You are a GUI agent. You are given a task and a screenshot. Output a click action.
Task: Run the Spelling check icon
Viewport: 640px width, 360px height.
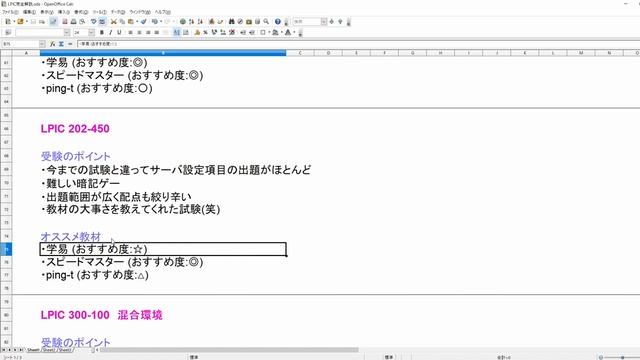point(93,22)
